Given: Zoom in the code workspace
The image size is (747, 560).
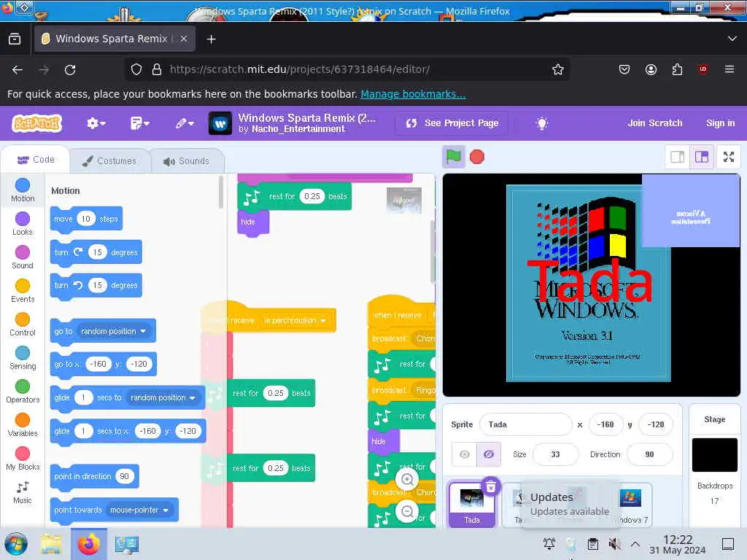Looking at the screenshot, I should (x=407, y=479).
